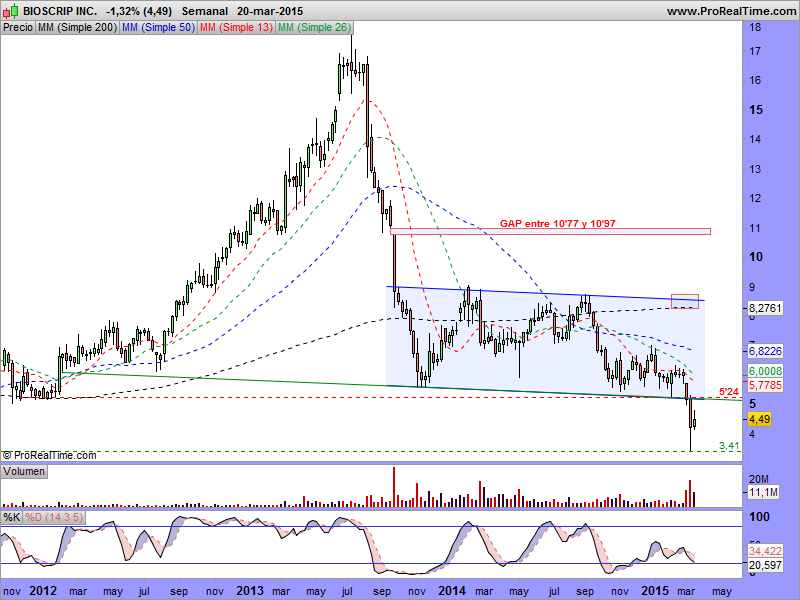Click the Semanal timeframe text
Image resolution: width=800 pixels, height=600 pixels.
point(205,11)
